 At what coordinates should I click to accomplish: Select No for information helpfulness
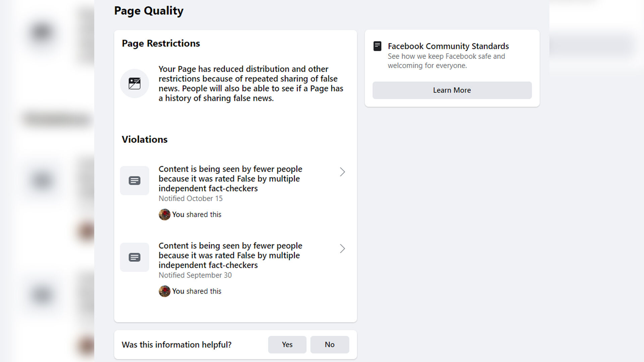[329, 344]
